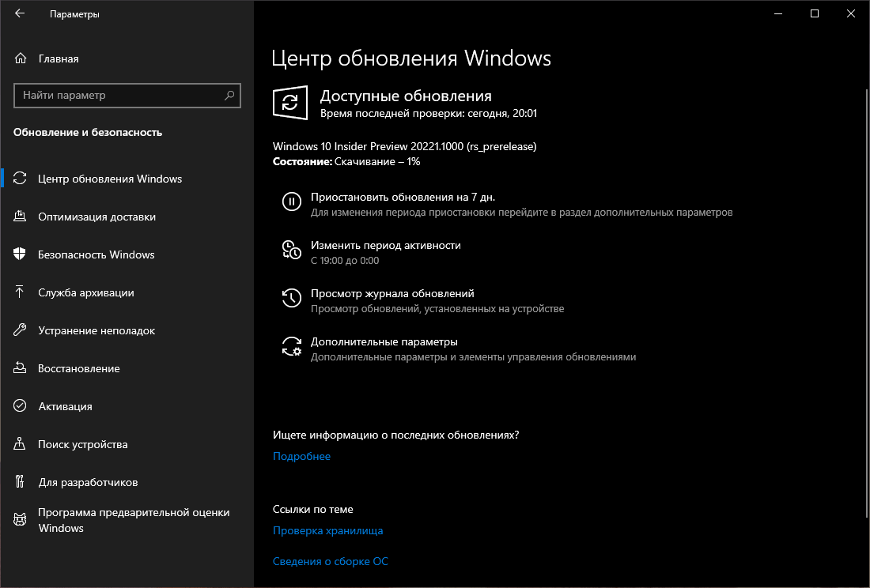The width and height of the screenshot is (870, 588).
Task: Click the Найти параметр search field
Action: [x=127, y=96]
